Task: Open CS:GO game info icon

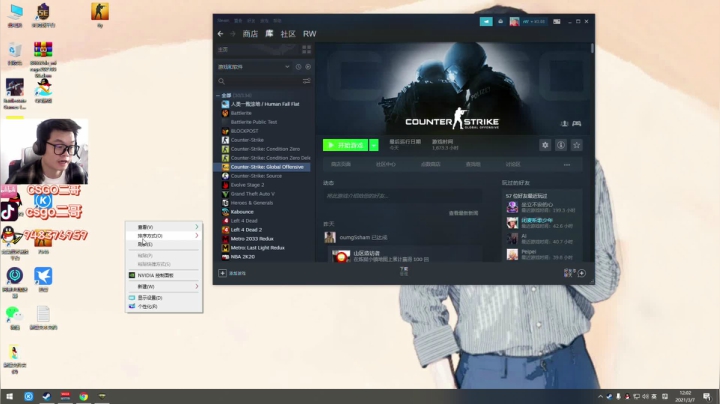Action: click(x=561, y=145)
